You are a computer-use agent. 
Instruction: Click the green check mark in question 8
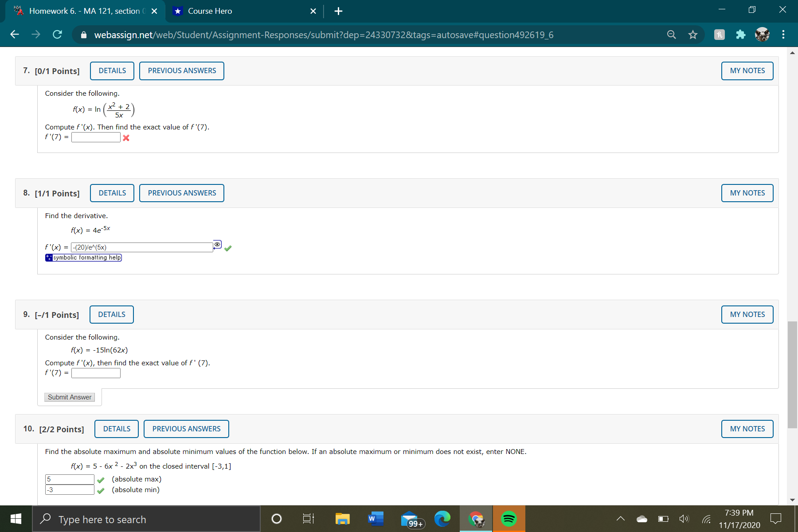pyautogui.click(x=228, y=248)
